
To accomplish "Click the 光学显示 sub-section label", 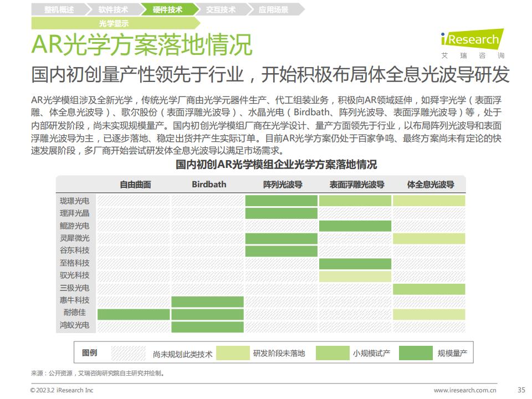I will tap(114, 23).
